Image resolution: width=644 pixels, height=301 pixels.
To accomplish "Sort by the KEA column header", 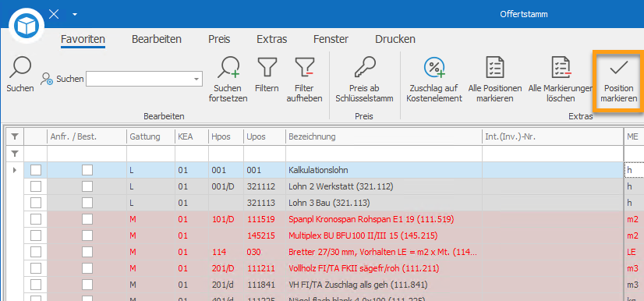I will click(192, 136).
